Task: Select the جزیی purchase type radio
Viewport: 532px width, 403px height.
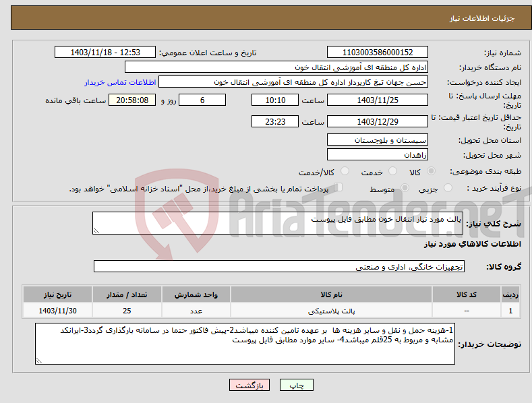Action: click(x=448, y=187)
